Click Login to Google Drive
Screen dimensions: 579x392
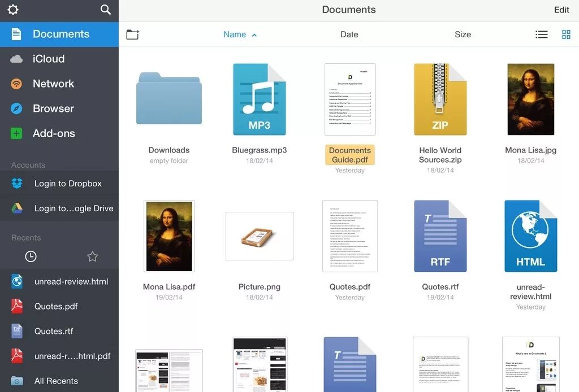59,208
